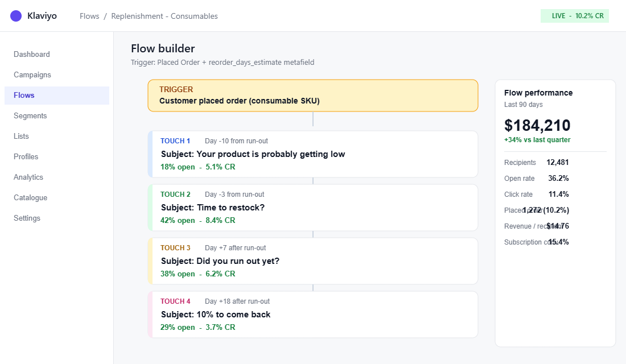Go to Flows breadcrumb link
Screen dimensions: 626x364
89,16
